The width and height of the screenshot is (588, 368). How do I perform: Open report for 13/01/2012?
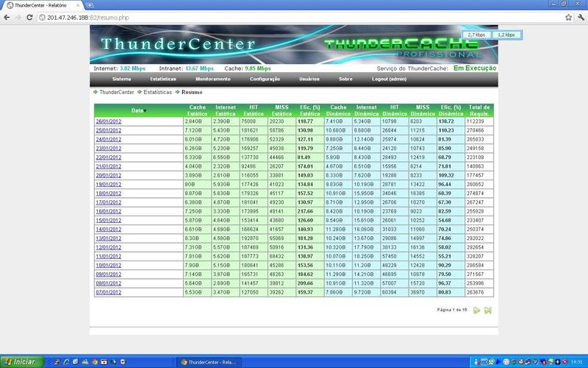[x=108, y=238]
